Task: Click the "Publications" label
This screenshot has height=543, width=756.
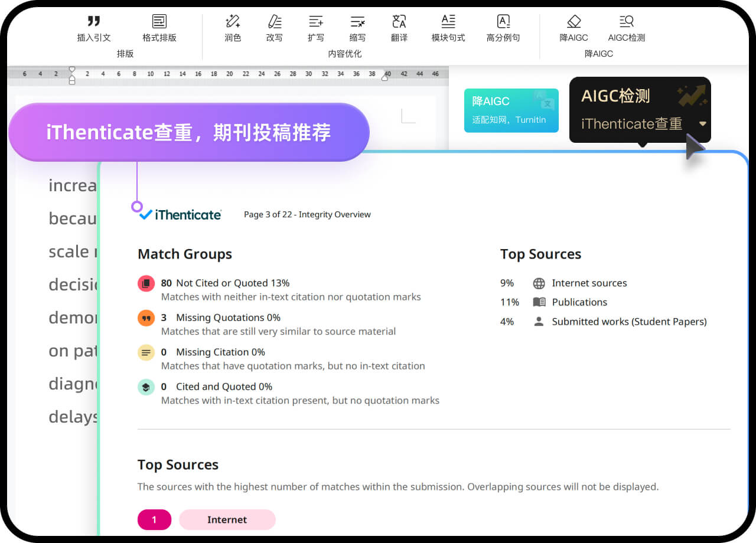Action: (579, 302)
